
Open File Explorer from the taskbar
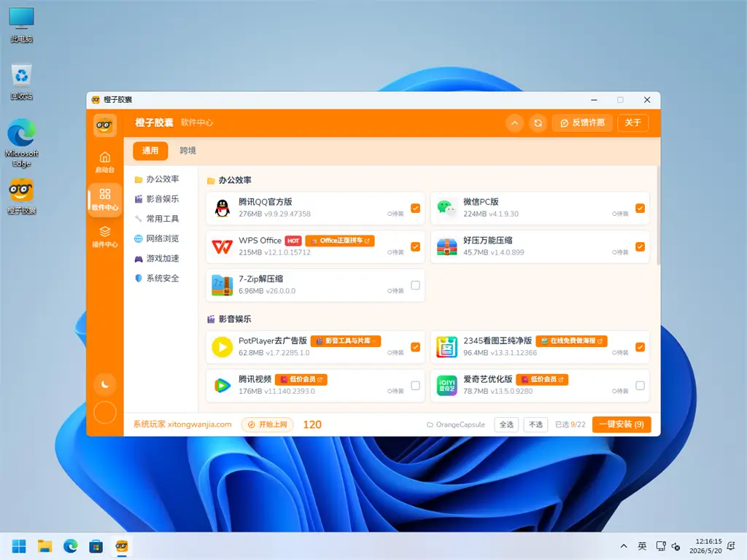tap(44, 546)
